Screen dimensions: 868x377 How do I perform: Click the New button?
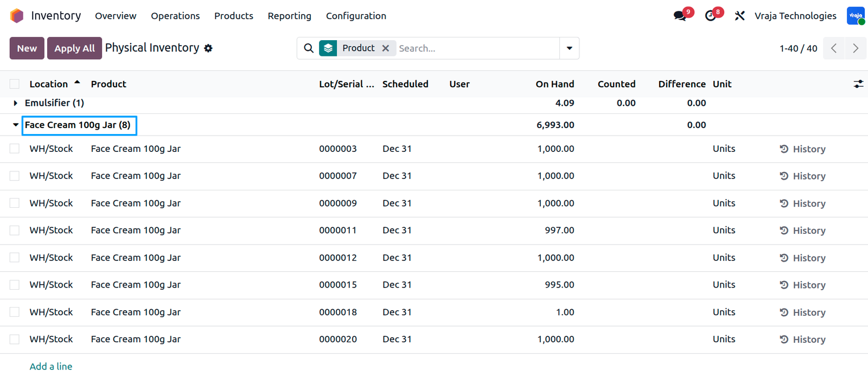(27, 48)
